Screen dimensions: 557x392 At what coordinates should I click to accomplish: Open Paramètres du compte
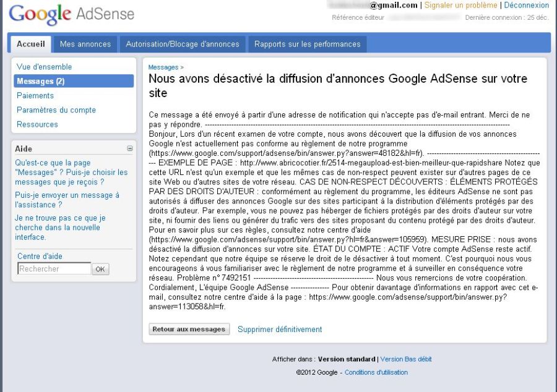click(56, 110)
